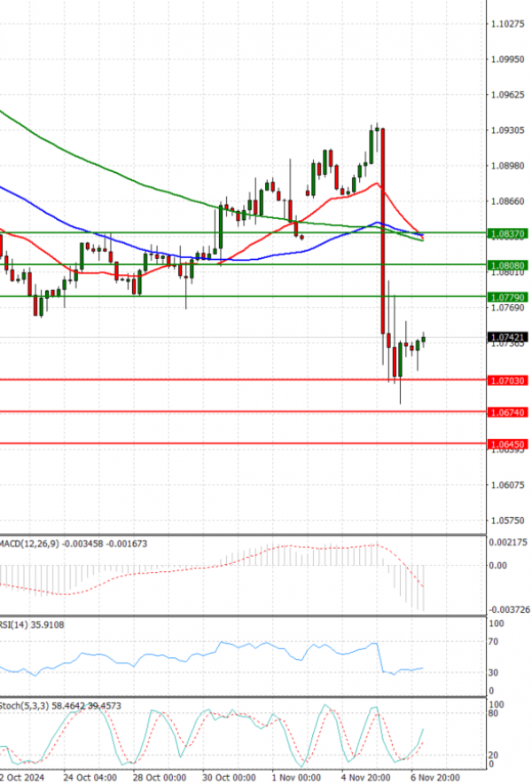The width and height of the screenshot is (532, 784).
Task: Click the 1.08370 resistance price label
Action: [x=508, y=233]
